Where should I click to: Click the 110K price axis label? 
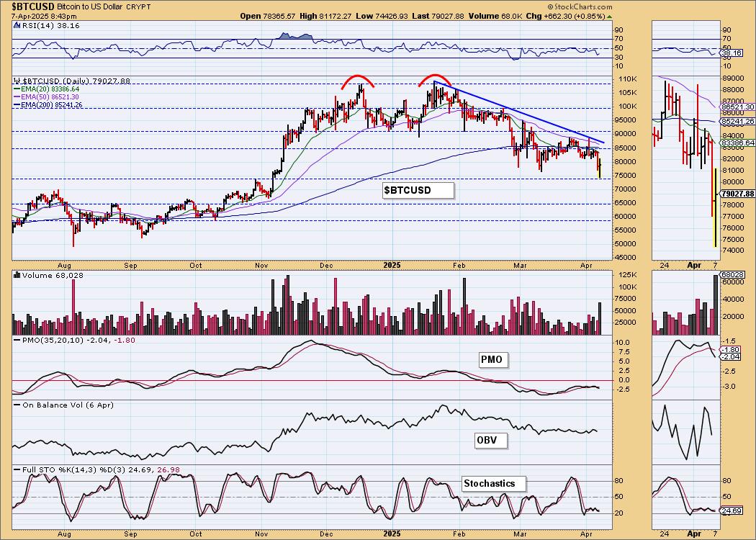point(626,78)
